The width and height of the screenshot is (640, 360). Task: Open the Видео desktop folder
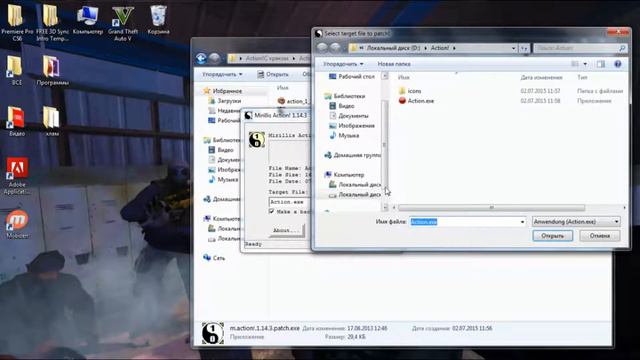coord(16,121)
